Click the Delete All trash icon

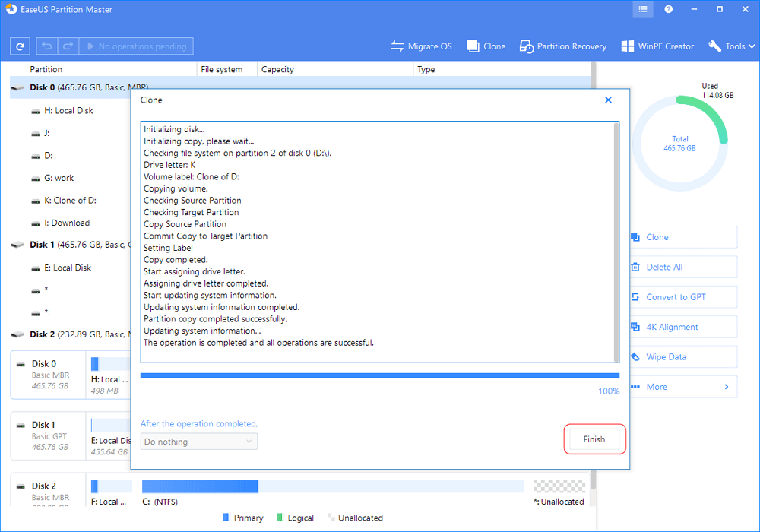click(635, 268)
